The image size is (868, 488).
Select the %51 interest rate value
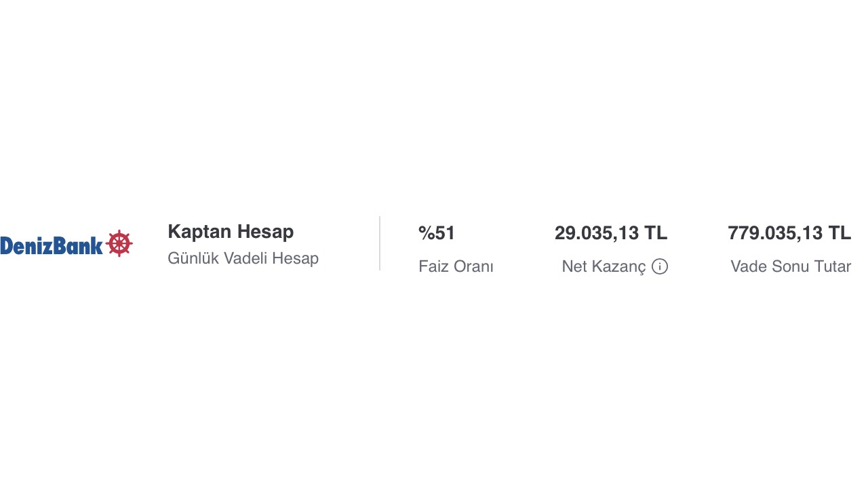[x=437, y=233]
